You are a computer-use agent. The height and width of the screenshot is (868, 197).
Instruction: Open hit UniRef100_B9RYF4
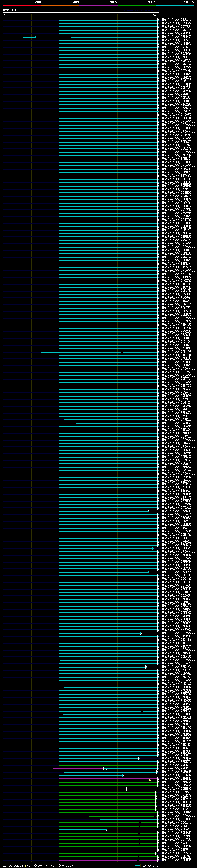tap(177, 30)
